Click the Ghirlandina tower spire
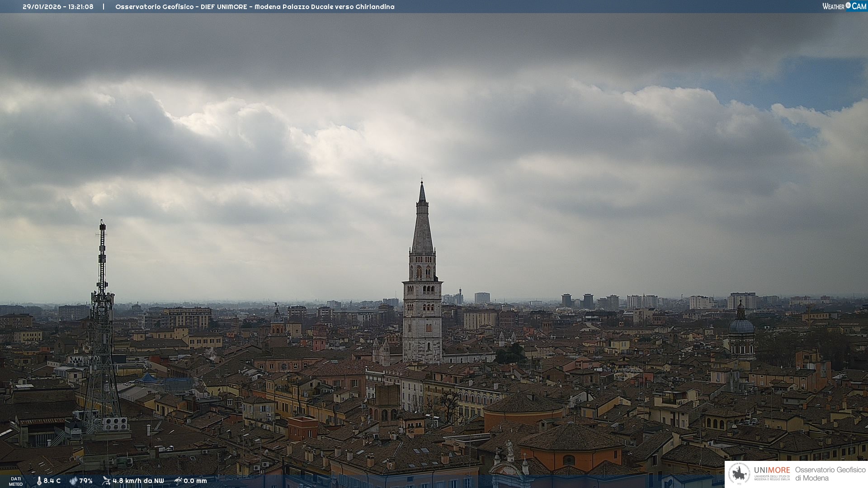Image resolution: width=868 pixels, height=488 pixels. tap(422, 221)
